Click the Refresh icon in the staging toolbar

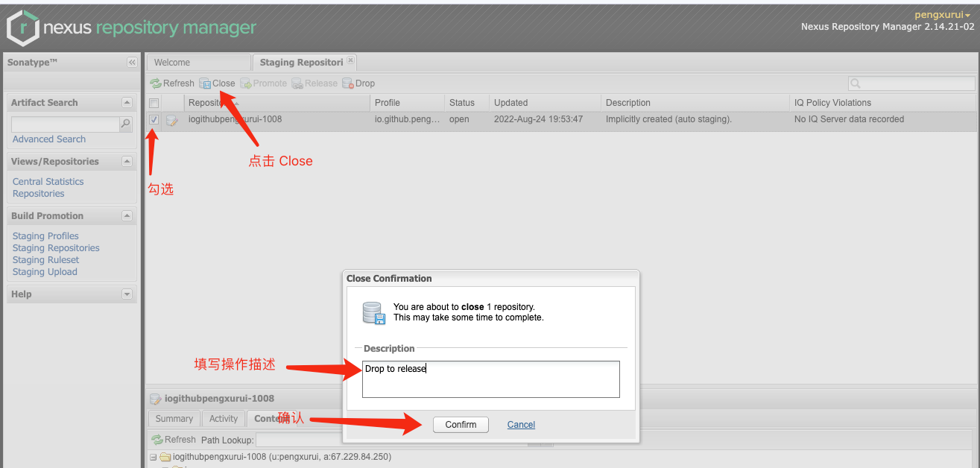point(156,83)
